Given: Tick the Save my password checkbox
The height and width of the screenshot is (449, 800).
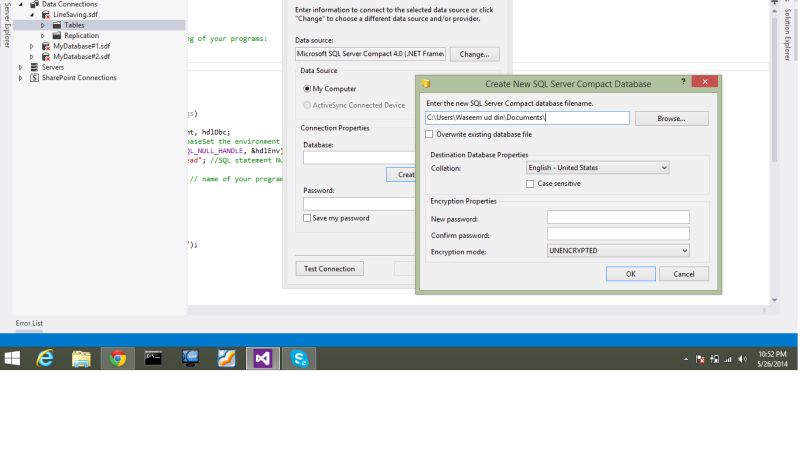Looking at the screenshot, I should (x=307, y=218).
